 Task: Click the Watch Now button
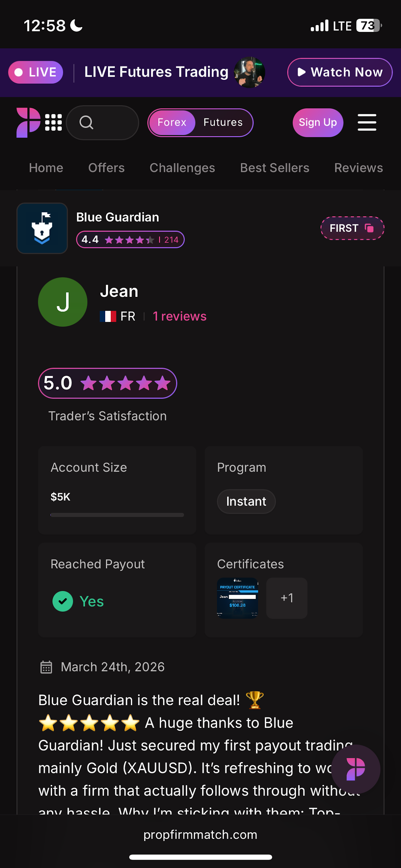point(340,72)
